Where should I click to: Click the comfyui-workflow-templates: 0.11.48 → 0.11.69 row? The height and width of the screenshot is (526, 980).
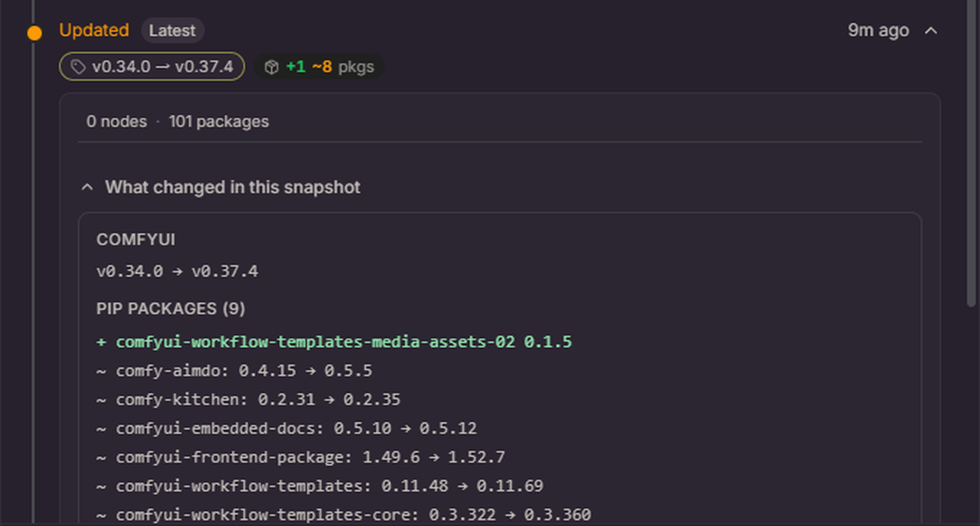pos(320,486)
